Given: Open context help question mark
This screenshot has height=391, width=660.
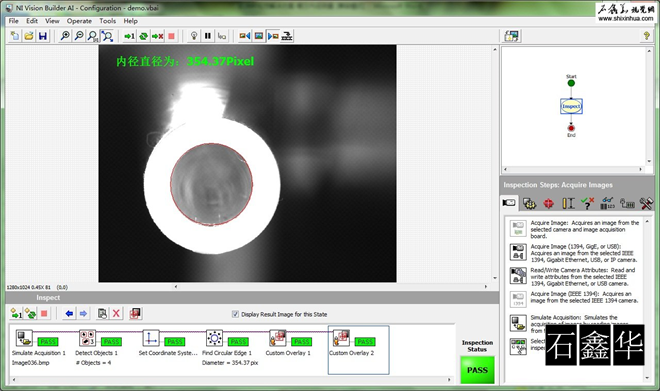Looking at the screenshot, I should click(x=647, y=36).
